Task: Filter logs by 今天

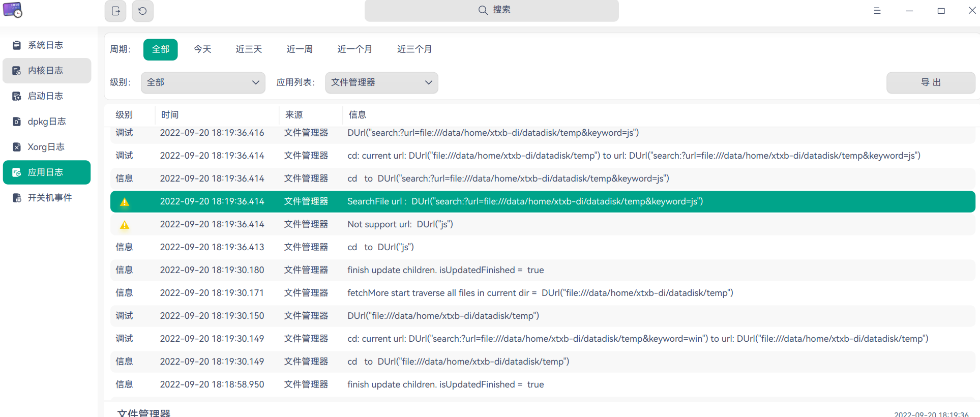Action: click(x=202, y=49)
